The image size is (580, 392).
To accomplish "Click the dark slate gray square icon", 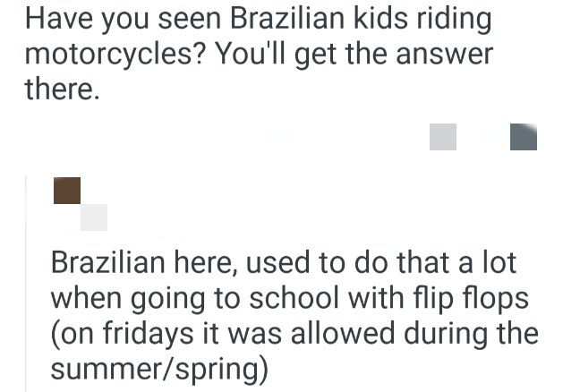I will pos(523,137).
